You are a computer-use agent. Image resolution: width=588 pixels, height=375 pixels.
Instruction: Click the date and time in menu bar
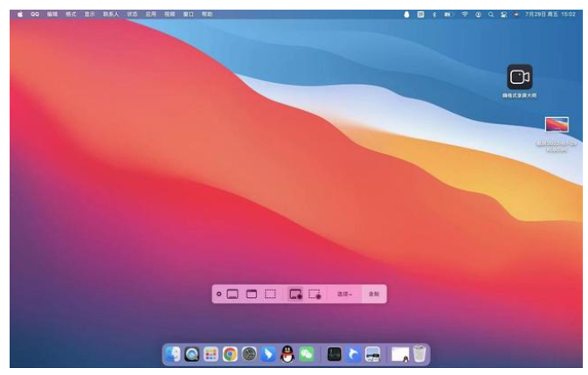point(550,15)
